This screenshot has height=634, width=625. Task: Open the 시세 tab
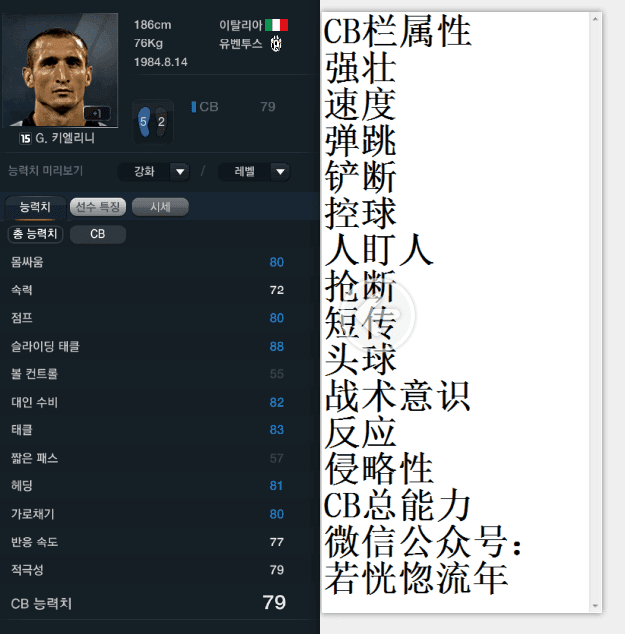tap(160, 207)
